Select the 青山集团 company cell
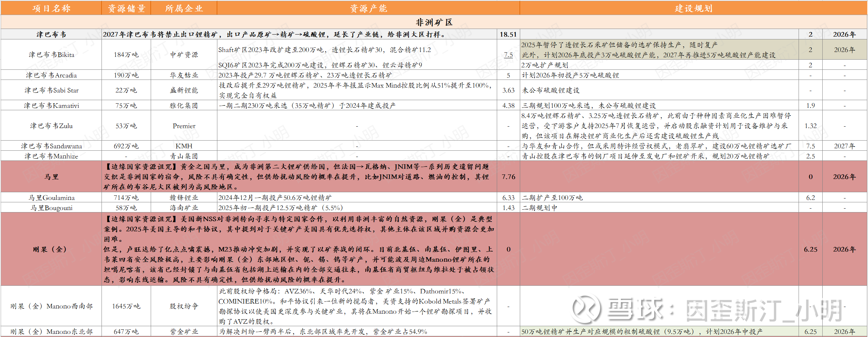The height and width of the screenshot is (337, 868). pos(184,156)
